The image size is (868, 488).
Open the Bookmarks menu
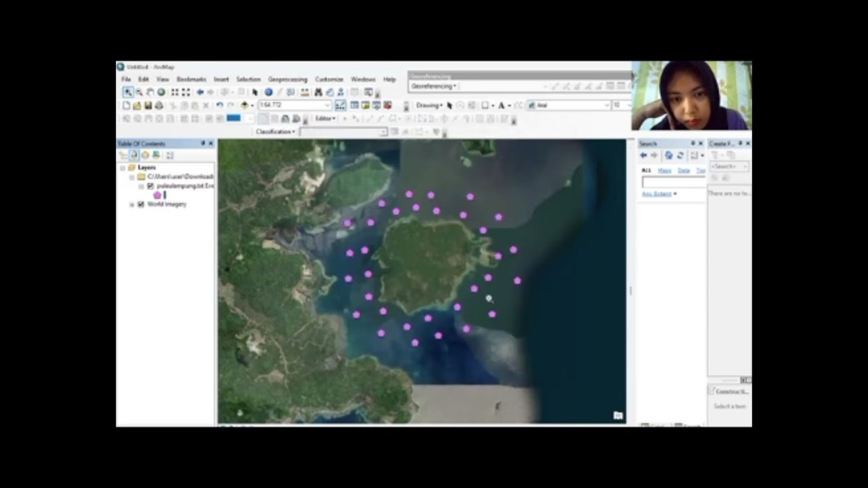point(191,79)
